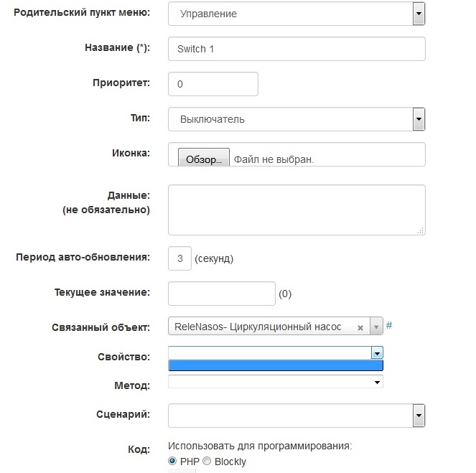Click the # link beside linked object
The image size is (476, 473).
[389, 326]
